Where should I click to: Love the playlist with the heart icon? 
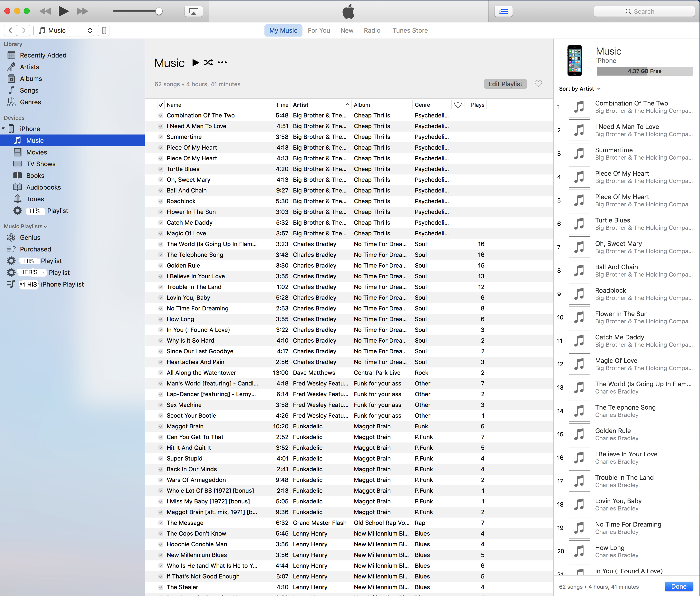[x=538, y=84]
